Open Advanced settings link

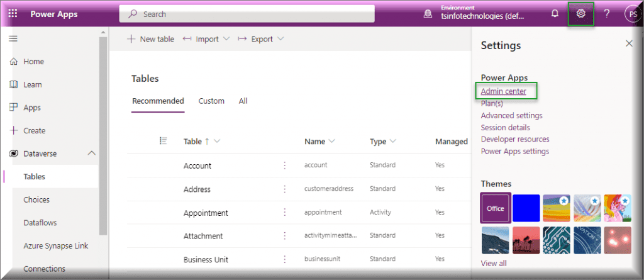point(512,116)
